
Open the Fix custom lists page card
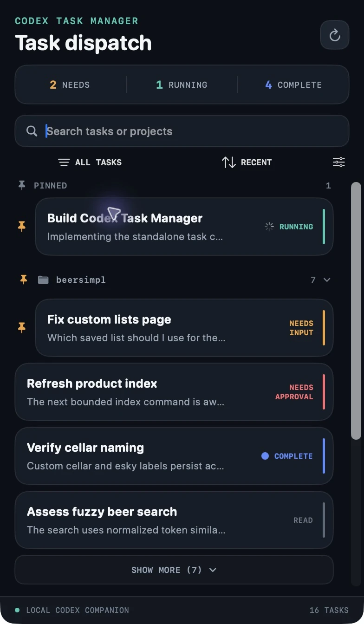point(184,328)
